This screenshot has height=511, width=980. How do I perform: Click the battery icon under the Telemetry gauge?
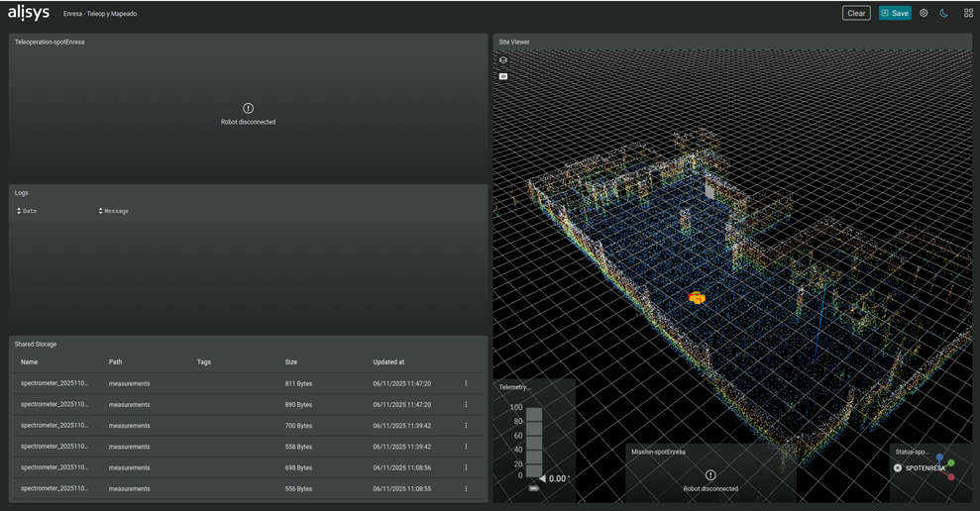(x=533, y=488)
